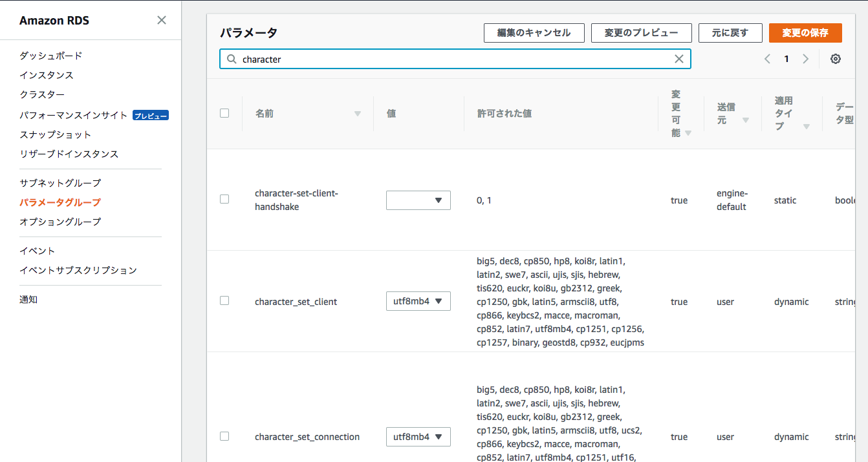This screenshot has height=462, width=868.
Task: Click the パラメータ heading
Action: [x=248, y=33]
